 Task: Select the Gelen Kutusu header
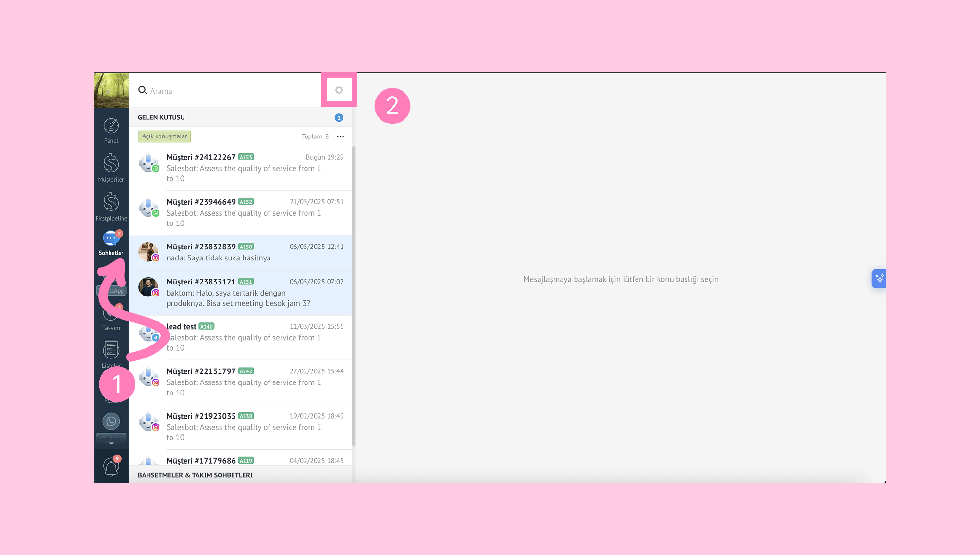[x=161, y=117]
